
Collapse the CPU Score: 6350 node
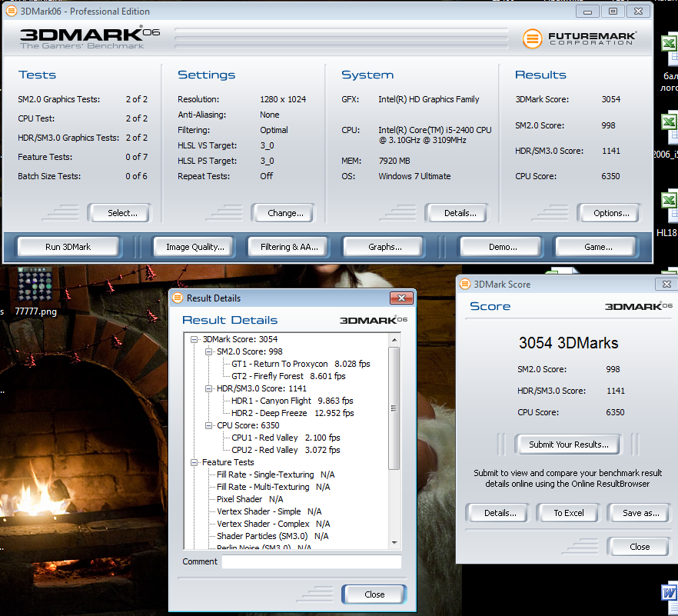(208, 425)
